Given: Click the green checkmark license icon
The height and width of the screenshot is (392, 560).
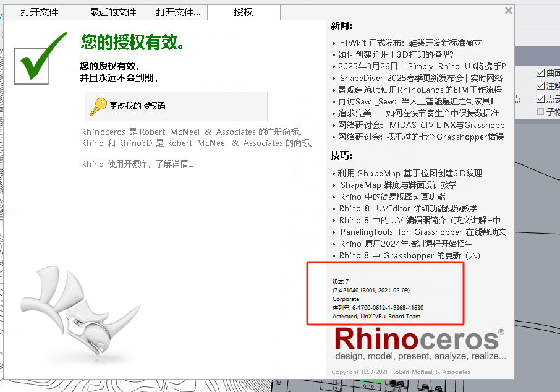Looking at the screenshot, I should point(40,59).
